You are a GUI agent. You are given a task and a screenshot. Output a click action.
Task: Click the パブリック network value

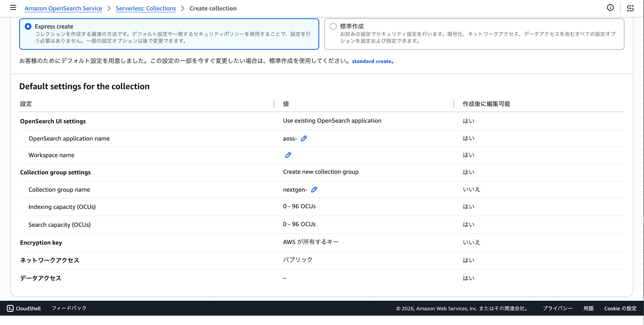tap(298, 260)
